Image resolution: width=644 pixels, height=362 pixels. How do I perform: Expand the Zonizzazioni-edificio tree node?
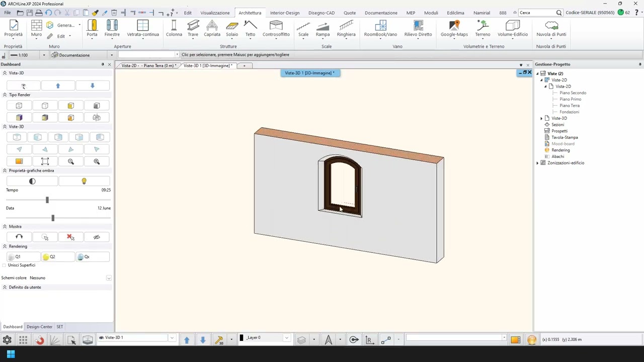click(x=537, y=163)
